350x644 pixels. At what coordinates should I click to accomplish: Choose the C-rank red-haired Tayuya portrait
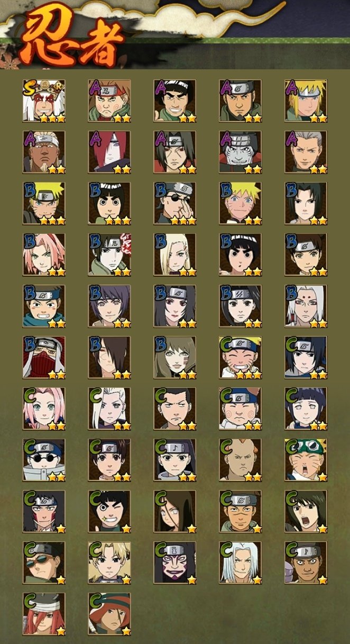(44, 614)
